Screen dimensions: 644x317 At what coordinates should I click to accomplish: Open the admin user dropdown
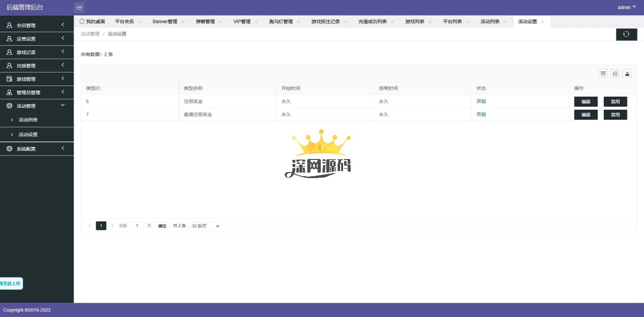click(x=626, y=8)
